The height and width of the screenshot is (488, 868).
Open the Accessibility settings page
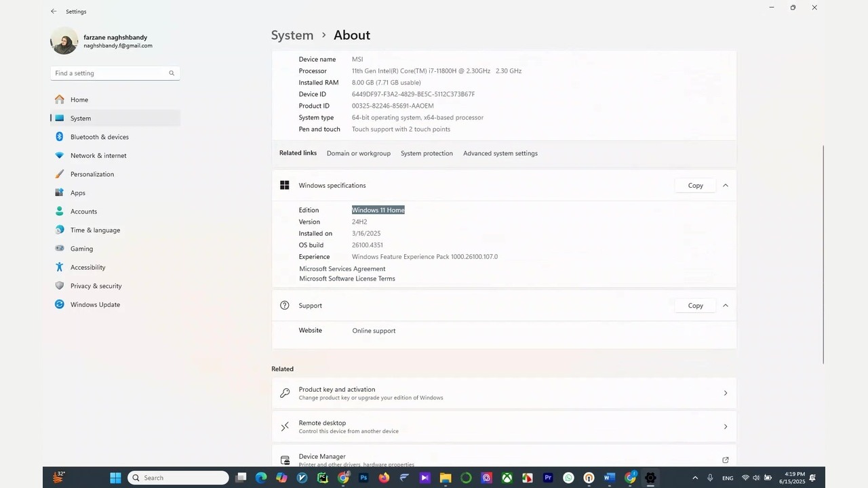coord(115,268)
